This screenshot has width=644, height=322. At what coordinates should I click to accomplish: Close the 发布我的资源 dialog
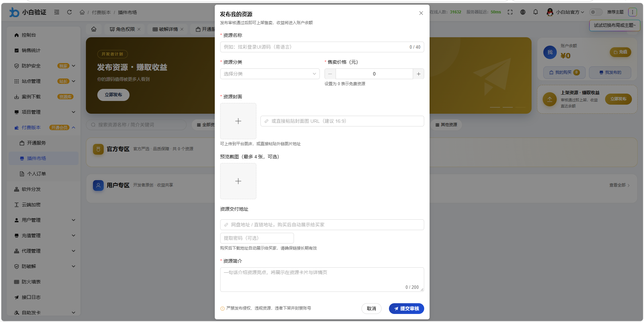tap(421, 13)
